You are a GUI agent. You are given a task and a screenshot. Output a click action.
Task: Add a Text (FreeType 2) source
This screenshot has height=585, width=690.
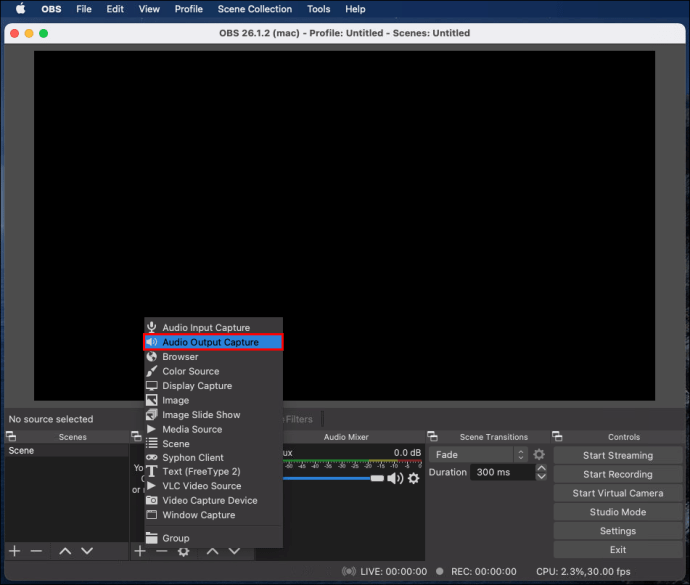213,471
